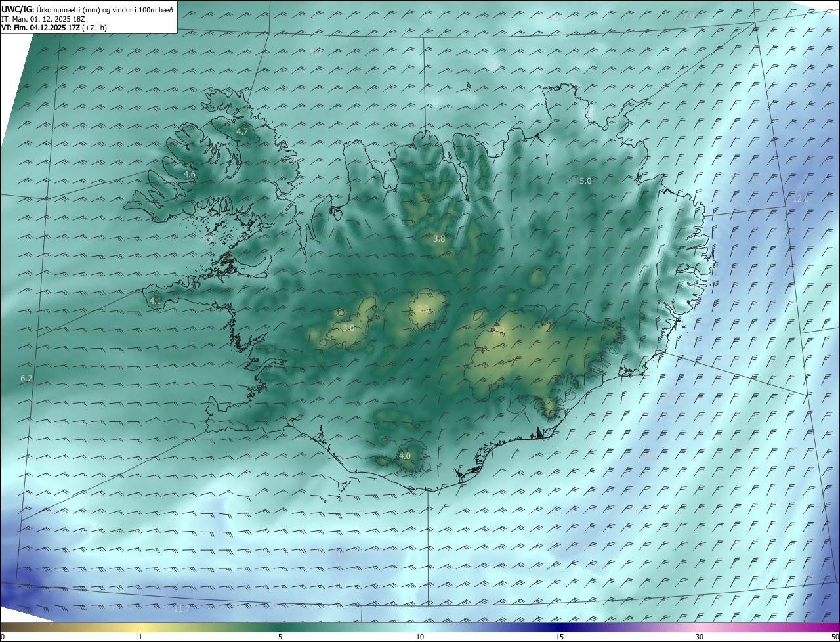Image resolution: width=840 pixels, height=642 pixels.
Task: Click the 6.2 value label over the western sea
Action: coord(26,378)
